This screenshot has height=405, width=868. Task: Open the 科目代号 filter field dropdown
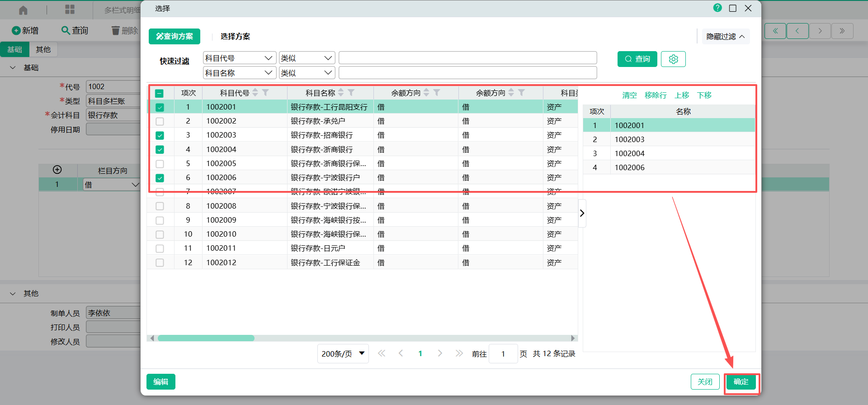click(239, 58)
